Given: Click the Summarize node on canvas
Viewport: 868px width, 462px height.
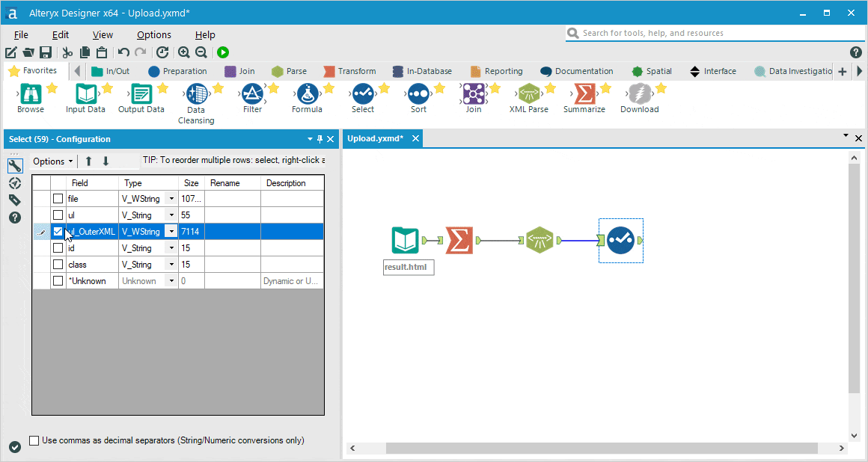Looking at the screenshot, I should click(x=459, y=240).
